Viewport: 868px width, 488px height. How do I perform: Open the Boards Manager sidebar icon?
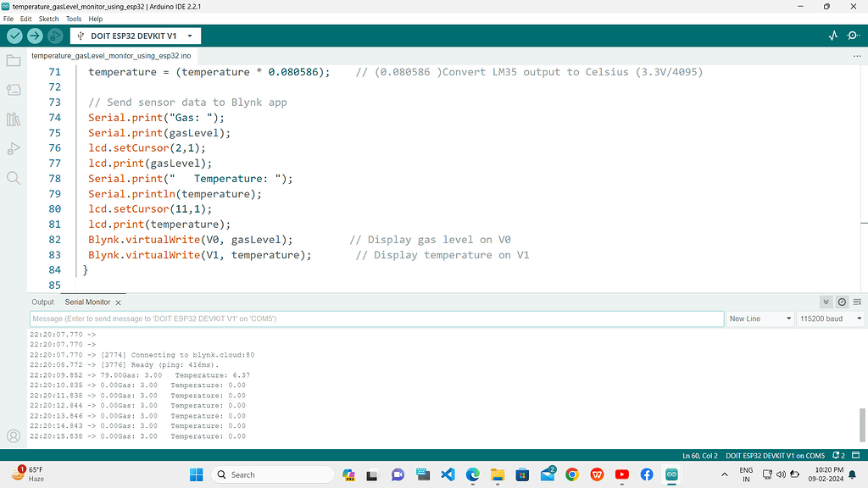13,90
